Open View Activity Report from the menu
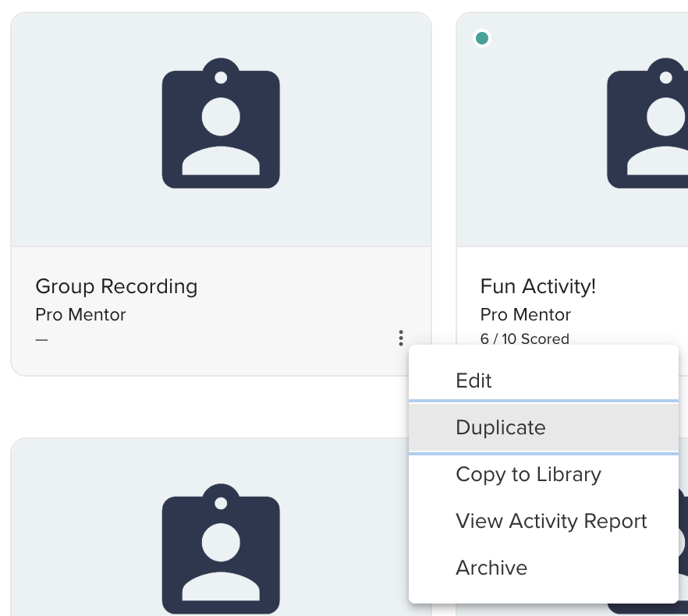The height and width of the screenshot is (616, 688). (544, 521)
